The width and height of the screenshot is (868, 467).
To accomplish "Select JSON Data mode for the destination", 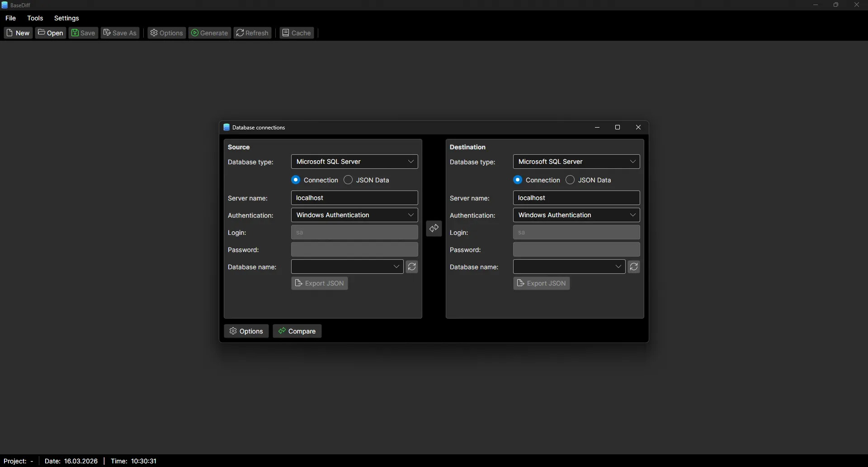I will 570,180.
